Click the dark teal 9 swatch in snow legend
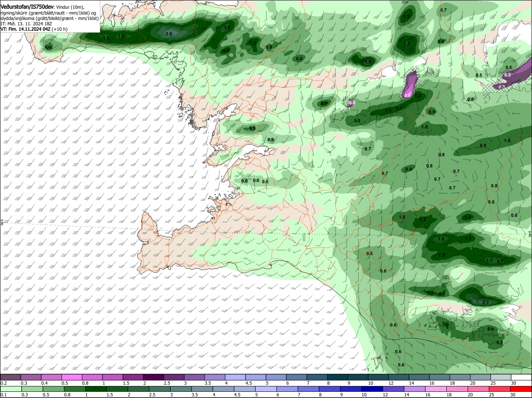532x398 pixels. 357,377
